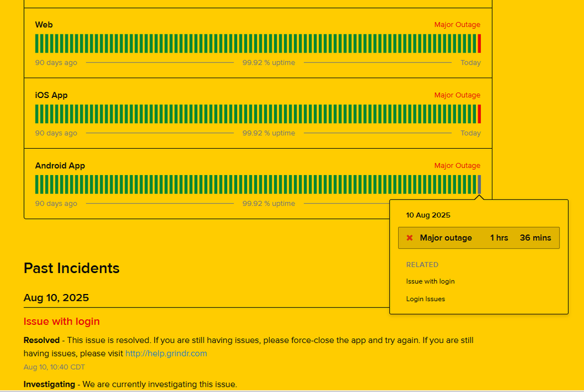Click the 'Aug 10, 10:40 CDT' timestamp
Screen dimensions: 584x392
click(53, 367)
